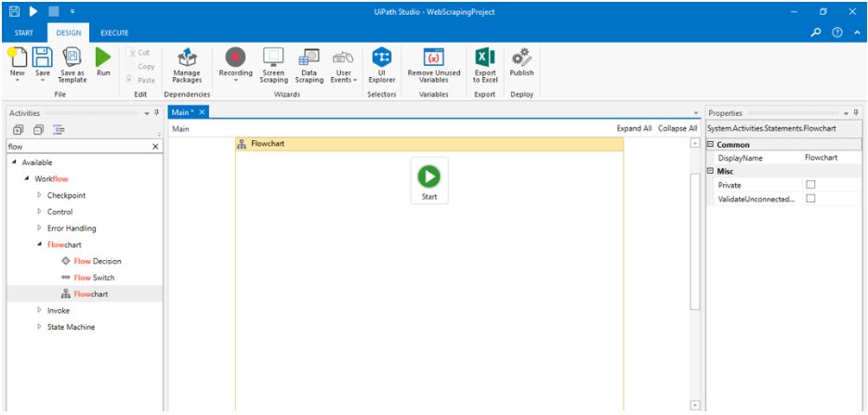The image size is (868, 415).
Task: Click the Paste button
Action: (x=140, y=80)
